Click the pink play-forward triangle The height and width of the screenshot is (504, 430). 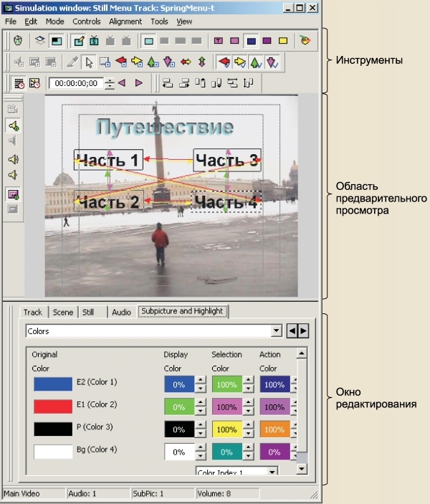(x=138, y=83)
